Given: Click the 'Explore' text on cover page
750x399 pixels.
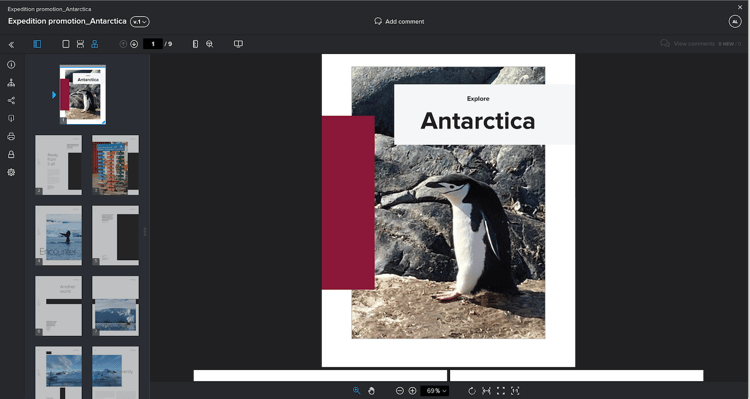Looking at the screenshot, I should point(478,99).
